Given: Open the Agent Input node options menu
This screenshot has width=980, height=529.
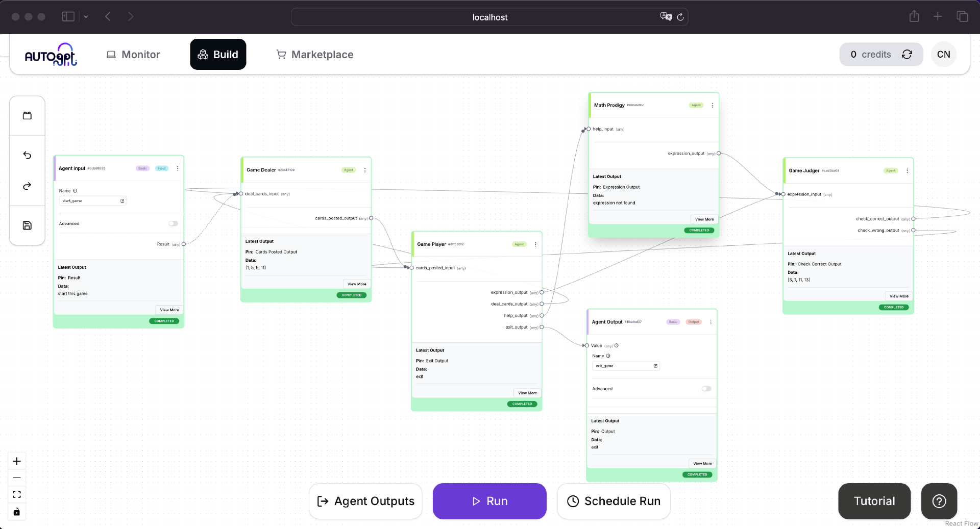Looking at the screenshot, I should [x=178, y=168].
